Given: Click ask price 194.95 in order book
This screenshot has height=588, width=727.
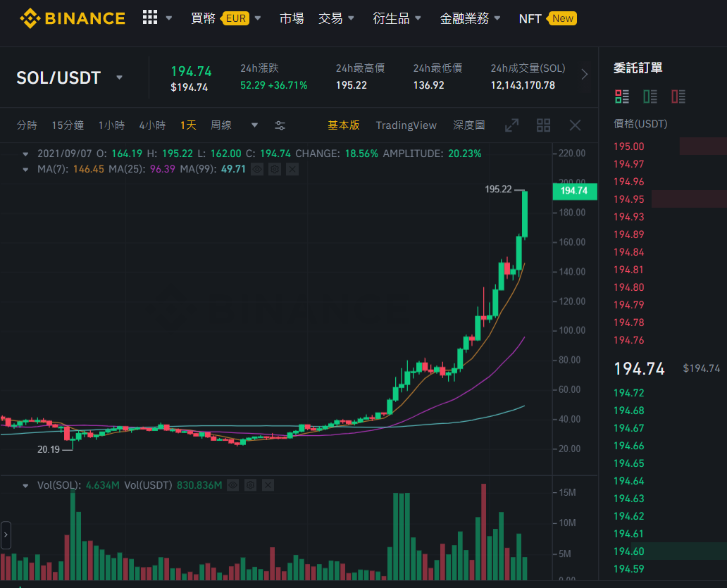Looking at the screenshot, I should (x=628, y=199).
